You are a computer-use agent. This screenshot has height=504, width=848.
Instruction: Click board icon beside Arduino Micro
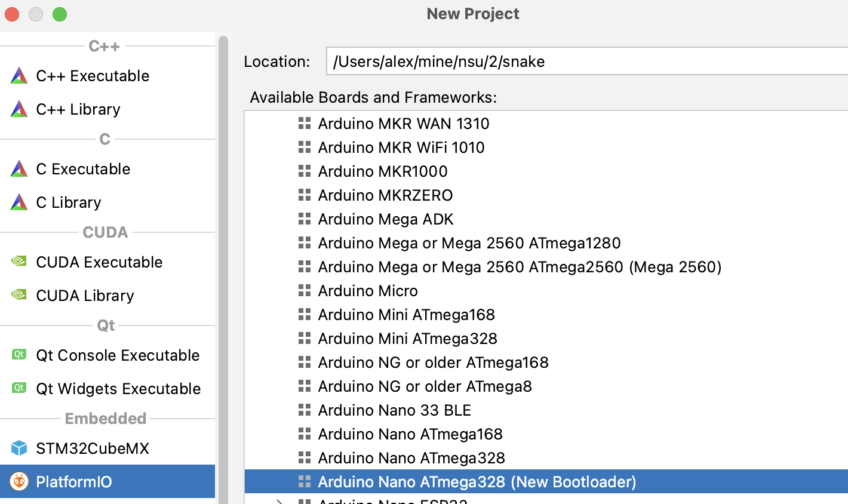(x=305, y=291)
